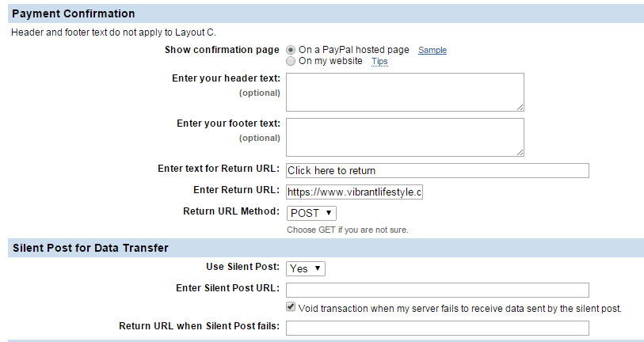Viewport: 644px width, 342px height.
Task: Expand the Use Silent Post dropdown
Action: [306, 268]
